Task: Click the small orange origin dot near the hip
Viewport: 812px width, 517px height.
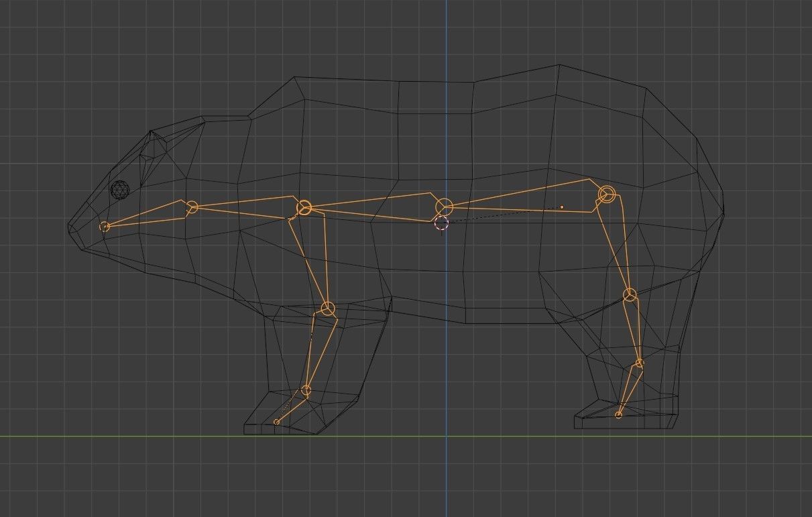Action: [x=562, y=207]
